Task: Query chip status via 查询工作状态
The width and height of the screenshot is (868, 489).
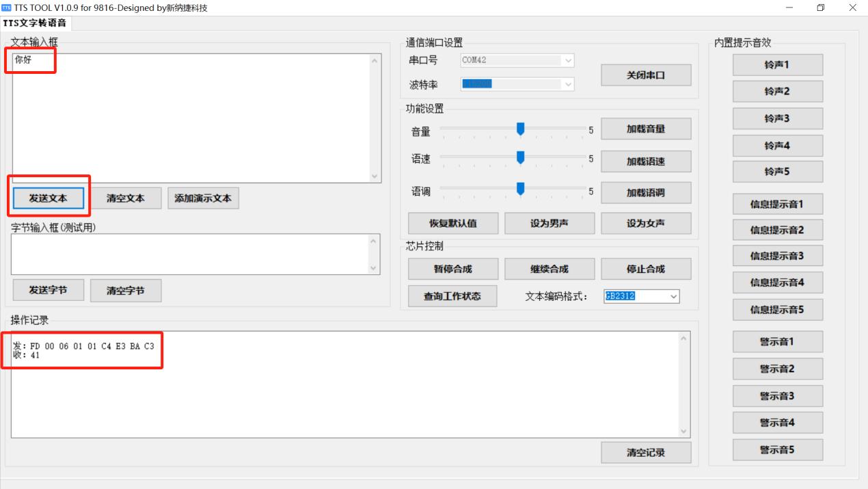Action: pyautogui.click(x=452, y=296)
